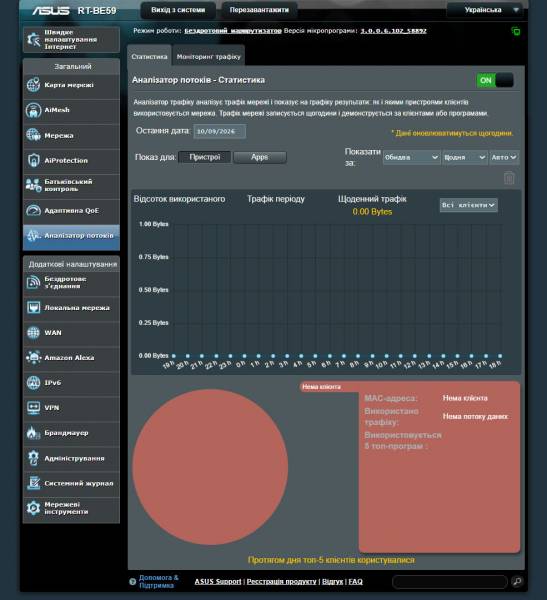Screen dimensions: 547x600
Task: Open the Реєстрація продукту link
Action: [x=281, y=582]
